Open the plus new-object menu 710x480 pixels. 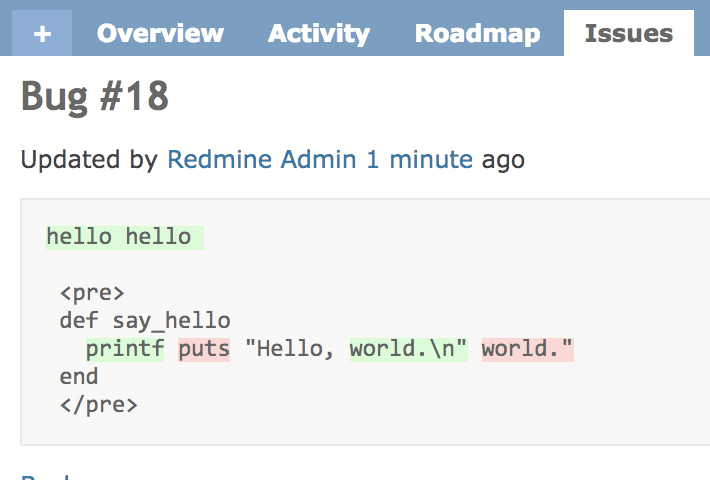[x=42, y=33]
